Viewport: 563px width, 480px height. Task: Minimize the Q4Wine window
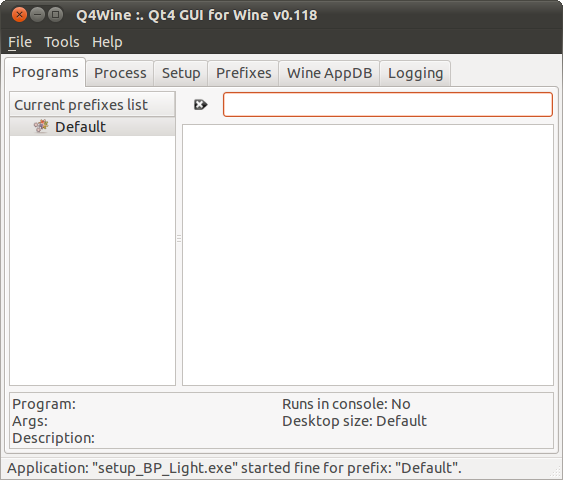(37, 15)
